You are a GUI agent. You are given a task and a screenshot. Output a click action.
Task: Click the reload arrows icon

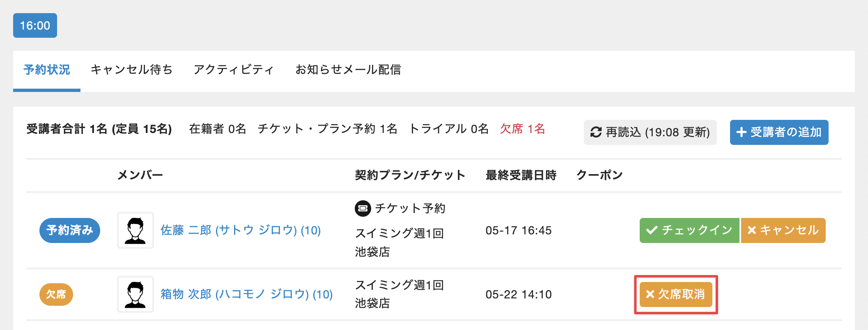(x=596, y=132)
